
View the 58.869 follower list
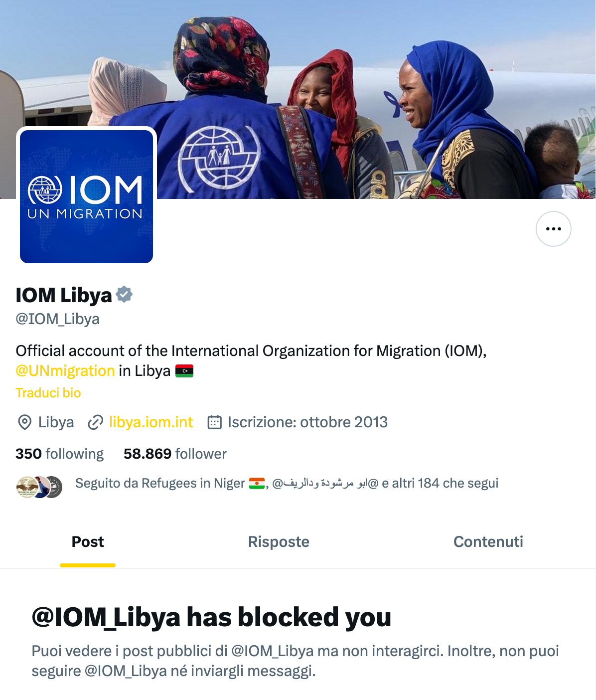pos(175,454)
